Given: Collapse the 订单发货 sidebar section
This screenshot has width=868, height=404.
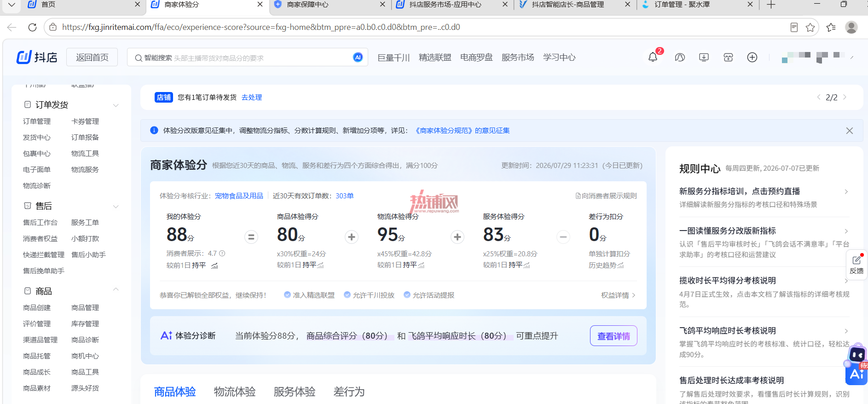Looking at the screenshot, I should click(x=116, y=105).
